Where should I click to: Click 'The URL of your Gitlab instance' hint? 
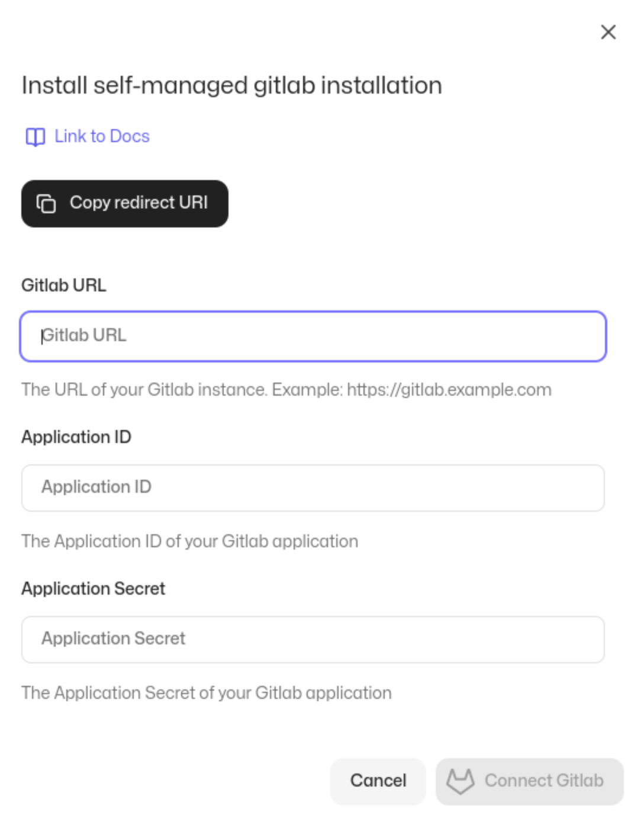coord(144,390)
